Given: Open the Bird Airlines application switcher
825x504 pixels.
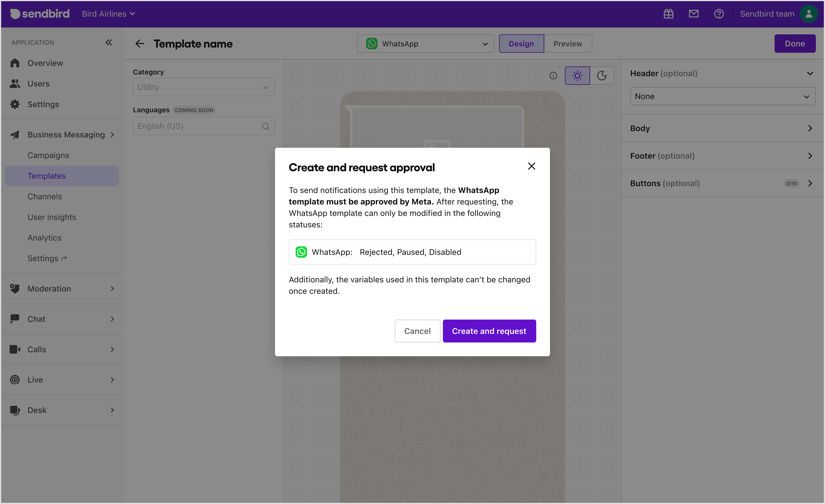Looking at the screenshot, I should [x=108, y=14].
